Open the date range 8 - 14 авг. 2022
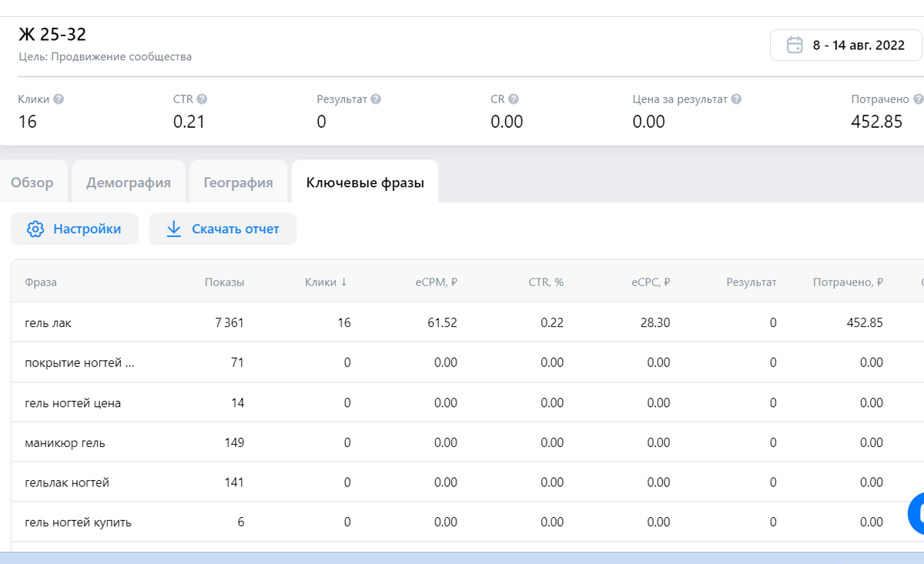924x564 pixels. click(845, 45)
